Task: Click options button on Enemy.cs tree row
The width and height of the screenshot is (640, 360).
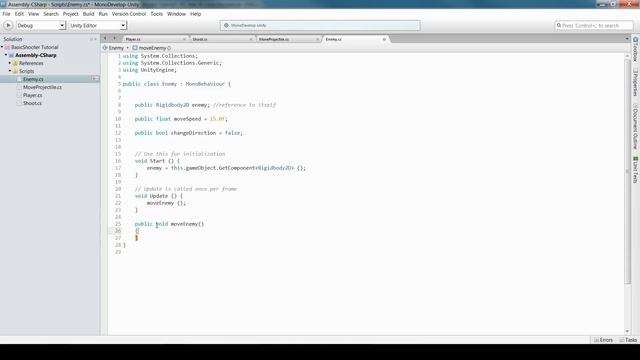Action: point(95,79)
